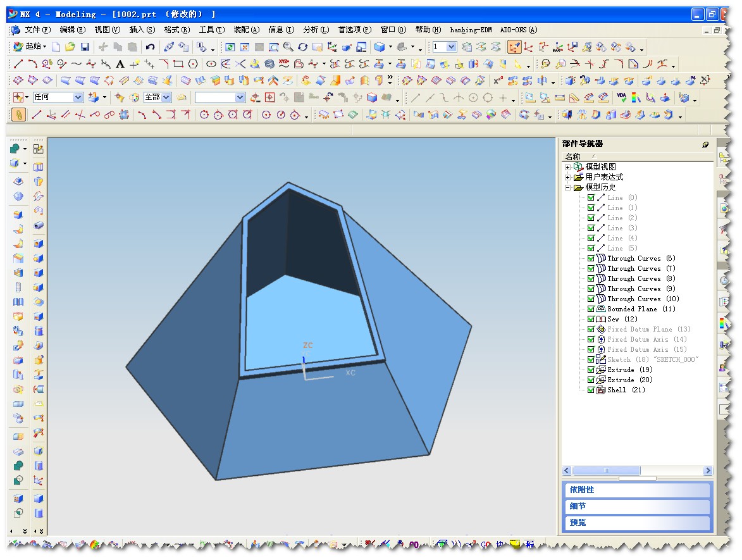Viewport: 742px width, 560px height.
Task: Select the Rectangle curve tool
Action: [178, 64]
